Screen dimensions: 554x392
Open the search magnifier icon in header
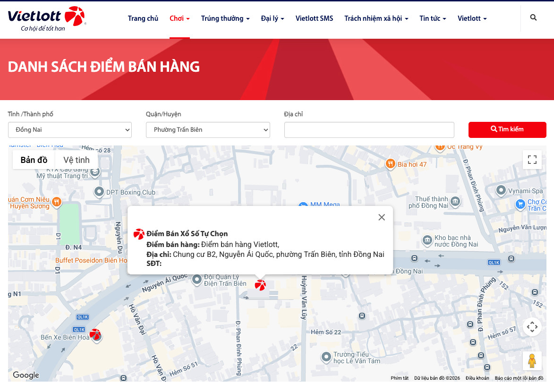(533, 17)
